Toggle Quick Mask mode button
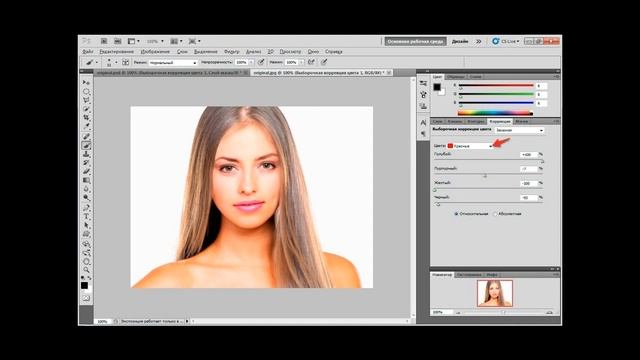 coord(86,298)
